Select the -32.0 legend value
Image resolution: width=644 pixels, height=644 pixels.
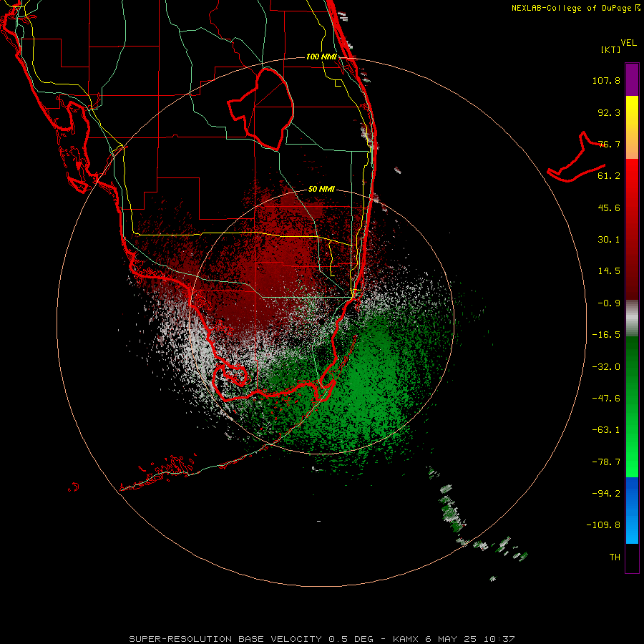coord(606,367)
